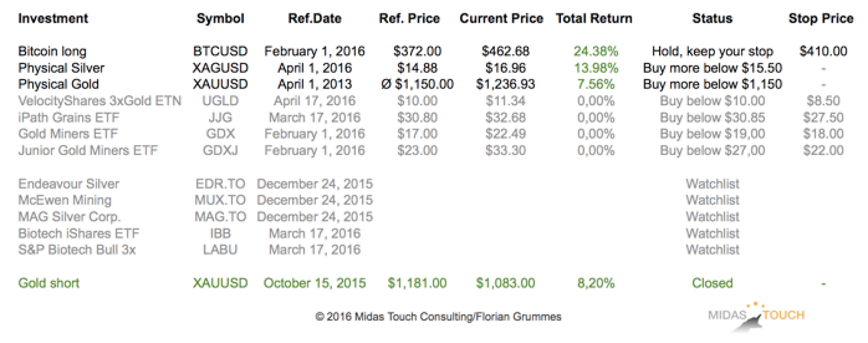This screenshot has height=343, width=868.
Task: Click the Total Return column header
Action: click(x=594, y=19)
